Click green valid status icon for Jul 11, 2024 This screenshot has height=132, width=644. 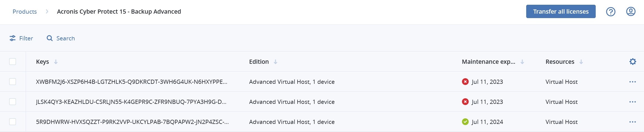click(x=465, y=122)
